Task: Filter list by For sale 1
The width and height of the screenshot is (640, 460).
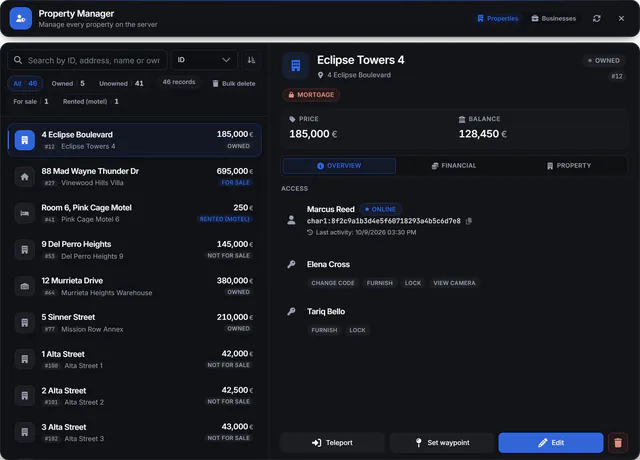Action: [31, 102]
